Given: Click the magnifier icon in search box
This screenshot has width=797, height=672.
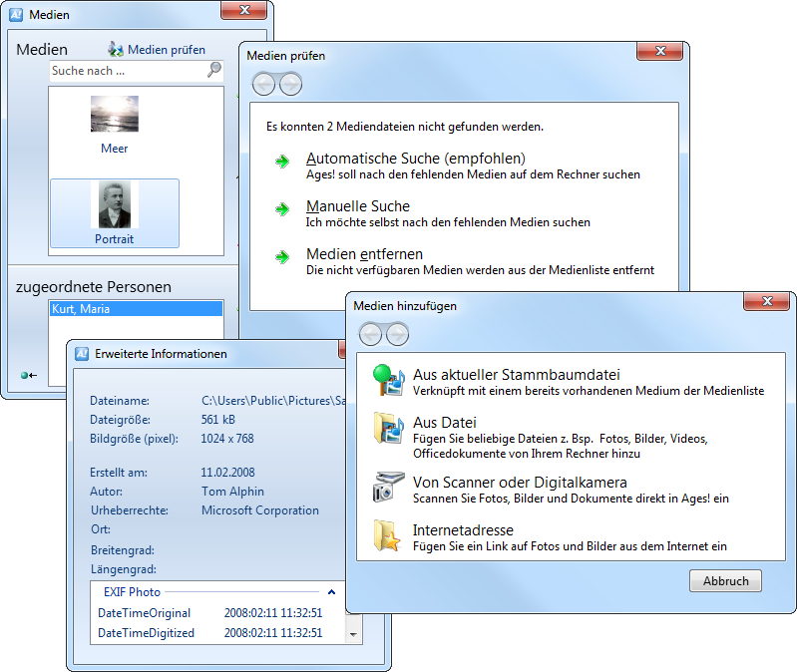Looking at the screenshot, I should tap(213, 71).
